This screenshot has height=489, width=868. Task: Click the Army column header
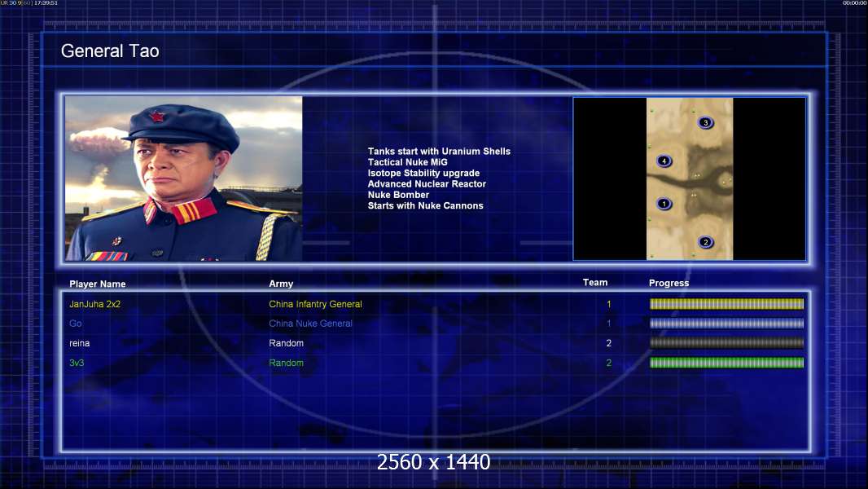[x=281, y=284]
